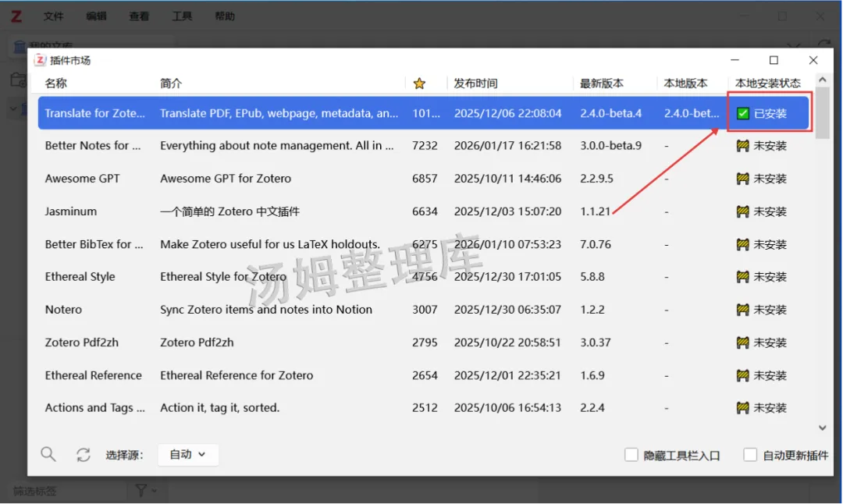Screen dimensions: 843x504
Task: Click star count 6857 cell
Action: coord(425,179)
